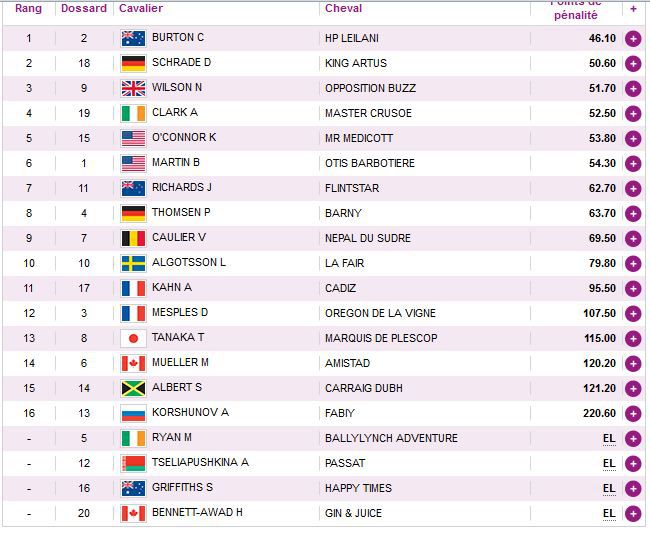Click Australian flag beside BURTON C
650x537 pixels.
point(133,38)
